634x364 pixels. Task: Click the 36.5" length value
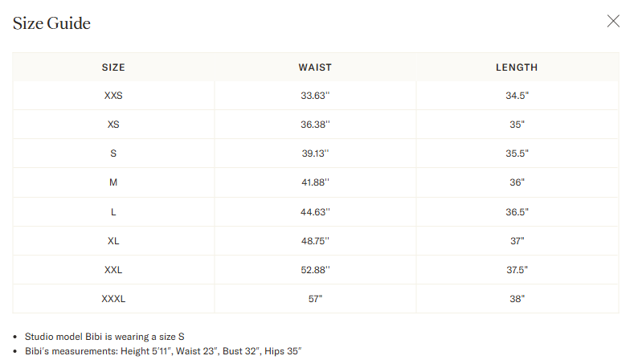pyautogui.click(x=517, y=212)
